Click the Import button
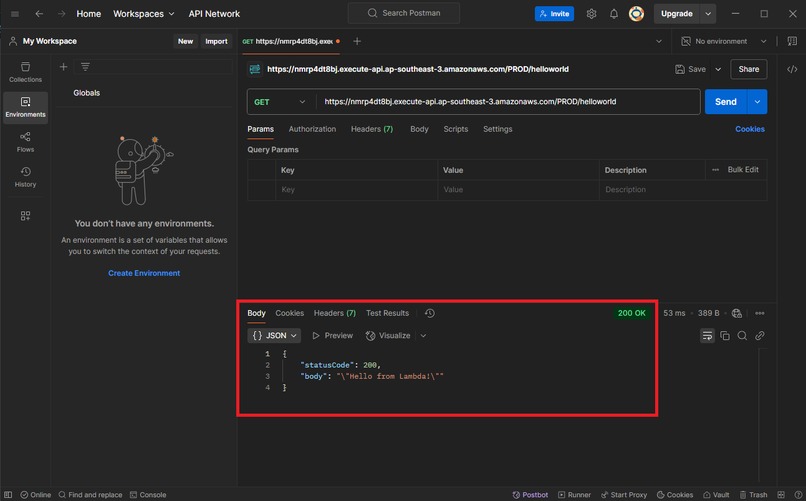 (x=216, y=41)
